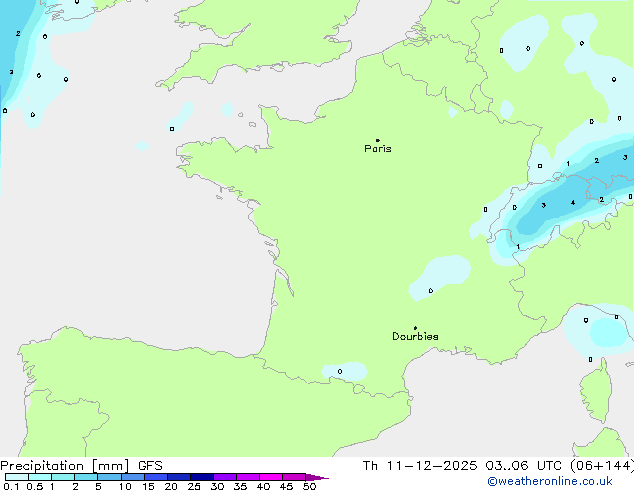Click the 40–45 mm magenta legend swatch

click(x=271, y=477)
